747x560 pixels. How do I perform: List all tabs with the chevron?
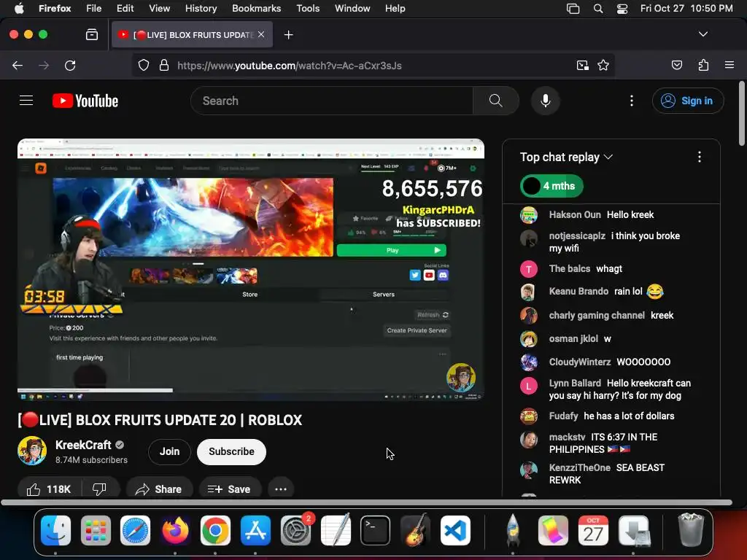coord(703,34)
